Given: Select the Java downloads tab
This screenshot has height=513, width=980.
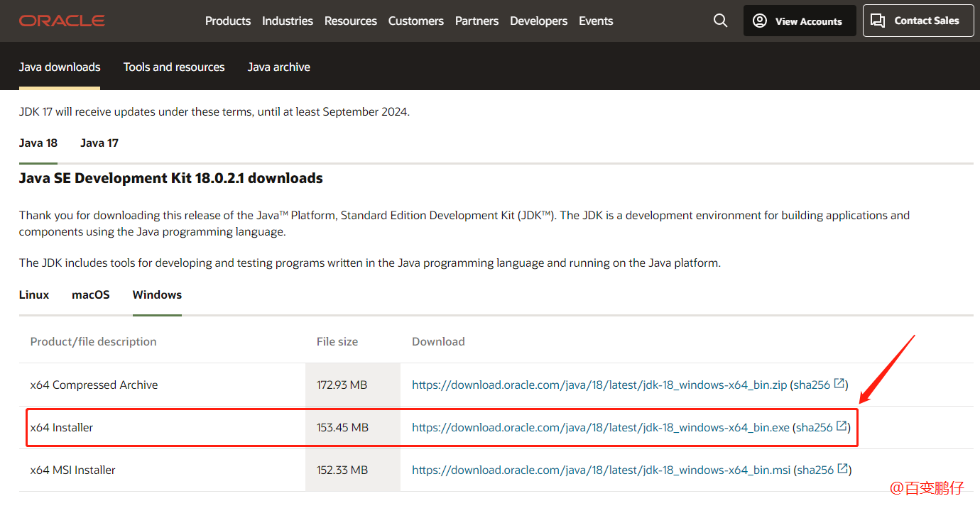Looking at the screenshot, I should point(60,67).
